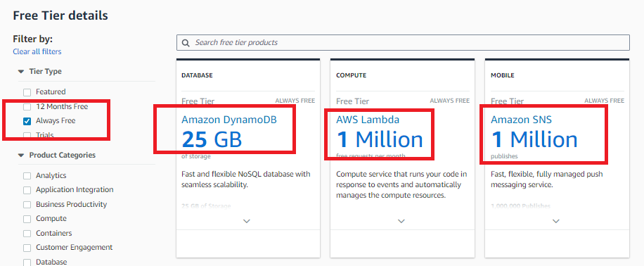
Task: Click Lambda's 1 Million requests text
Action: [x=380, y=139]
